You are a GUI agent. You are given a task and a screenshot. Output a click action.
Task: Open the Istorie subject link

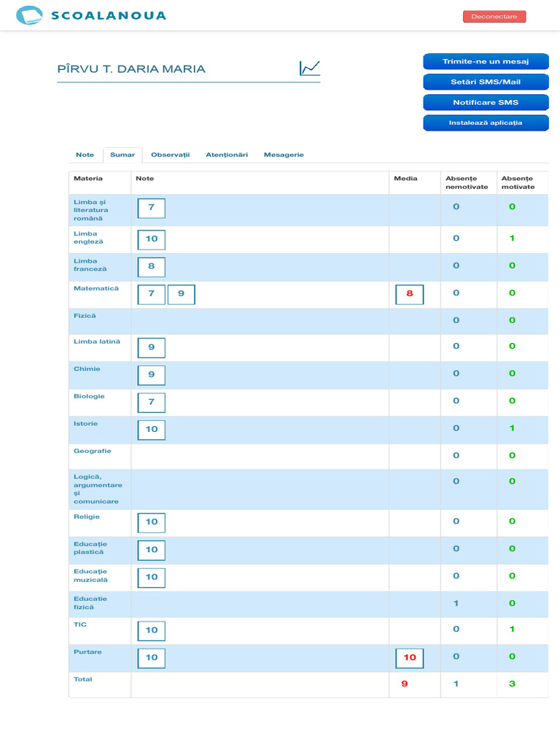[x=86, y=424]
